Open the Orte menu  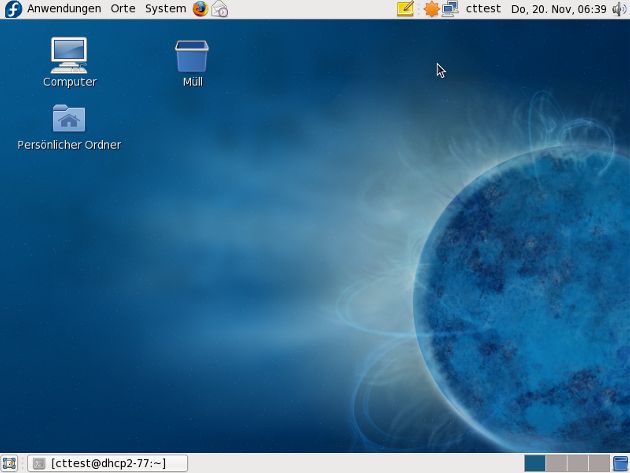click(x=123, y=9)
